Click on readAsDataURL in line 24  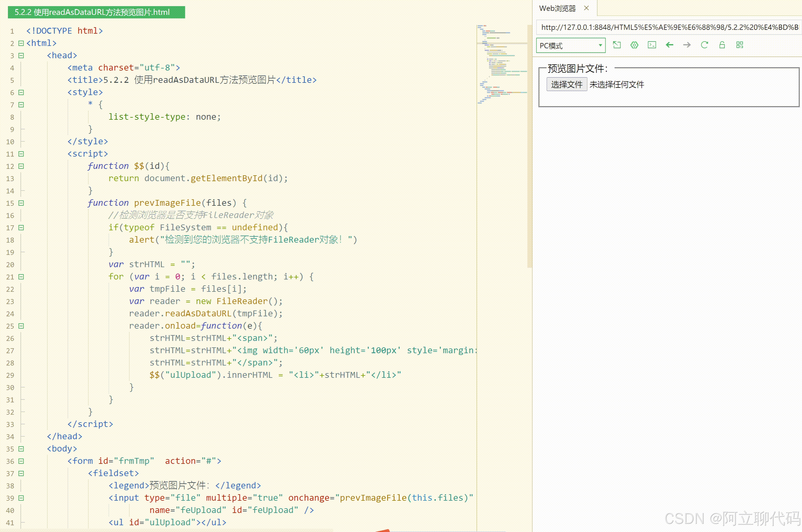[x=198, y=313]
